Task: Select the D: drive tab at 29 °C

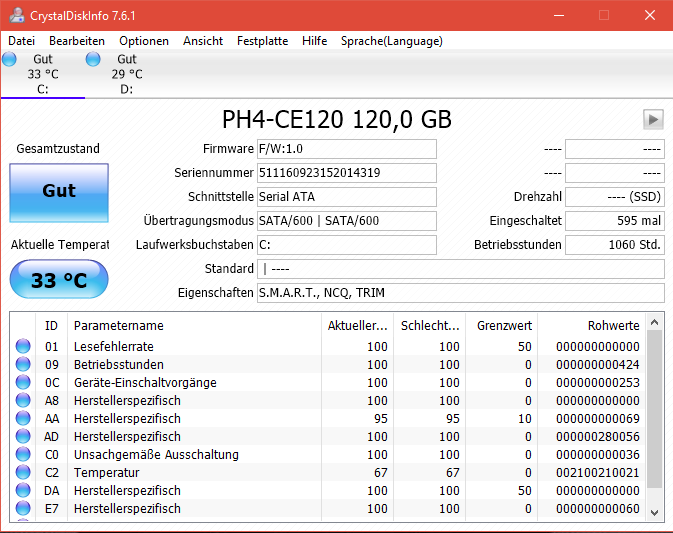Action: 127,74
